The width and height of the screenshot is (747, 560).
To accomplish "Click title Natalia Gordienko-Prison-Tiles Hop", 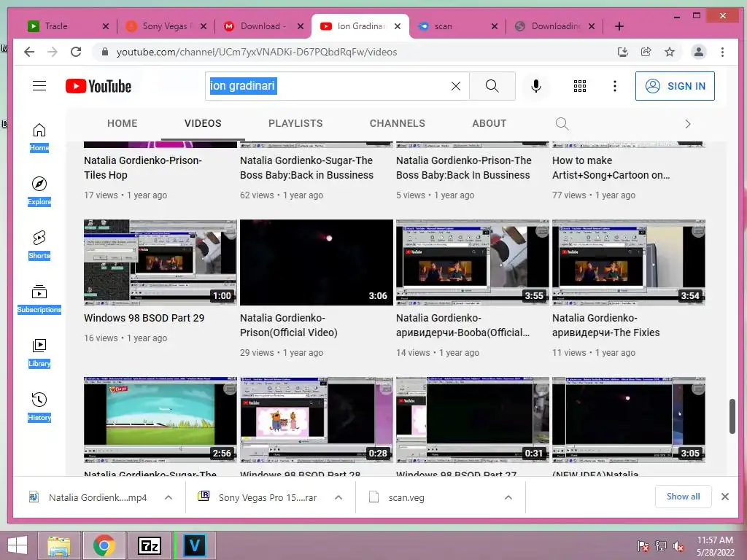I will [x=143, y=168].
